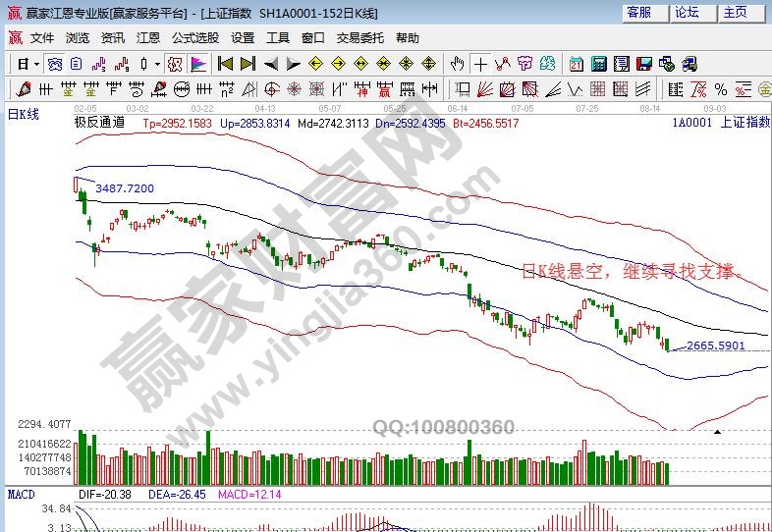Select the Gann fan lines tool

pos(484,89)
